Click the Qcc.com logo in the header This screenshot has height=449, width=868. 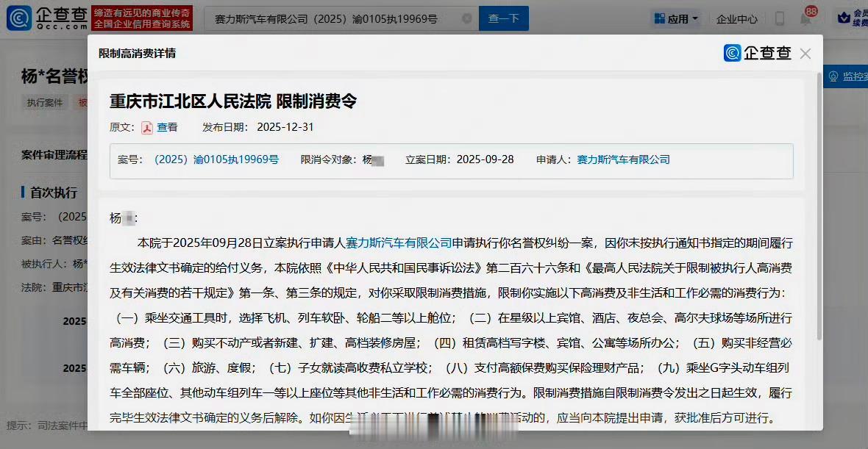point(46,18)
